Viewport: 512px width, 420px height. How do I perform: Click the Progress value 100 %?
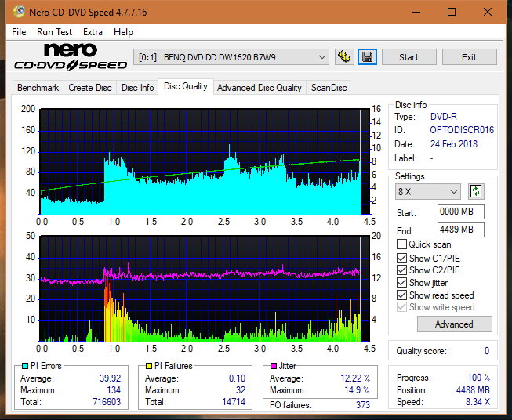[x=479, y=378]
